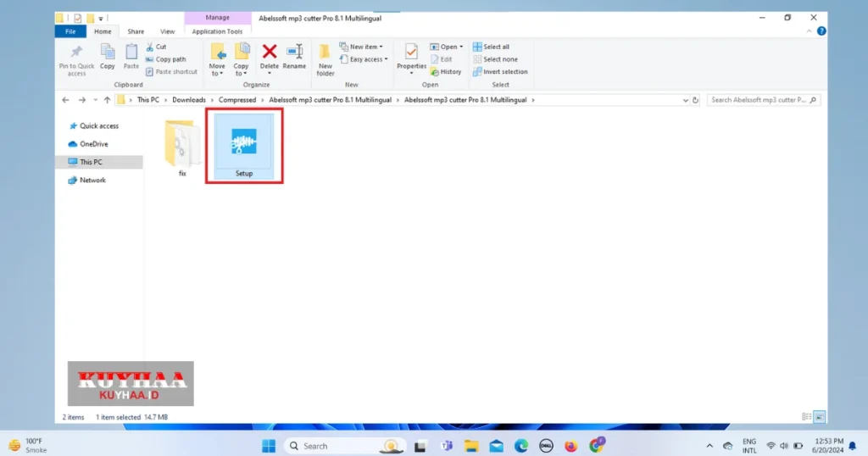Click This PC in address bar

147,100
